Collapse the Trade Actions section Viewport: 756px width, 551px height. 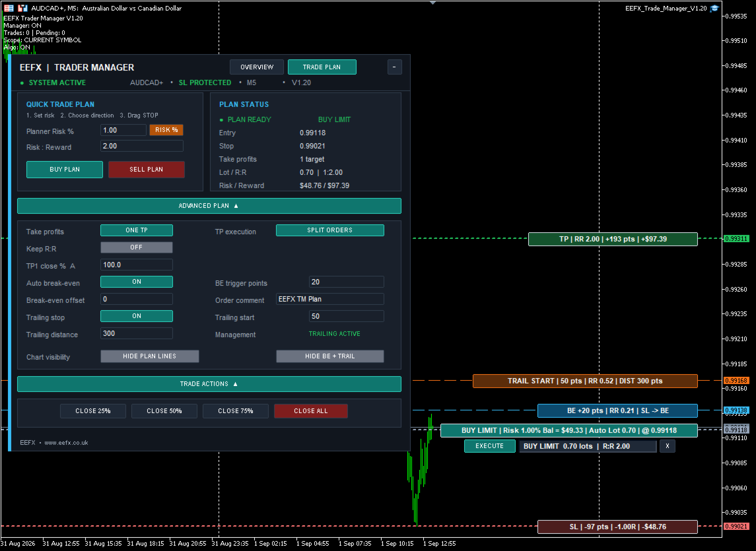[209, 384]
